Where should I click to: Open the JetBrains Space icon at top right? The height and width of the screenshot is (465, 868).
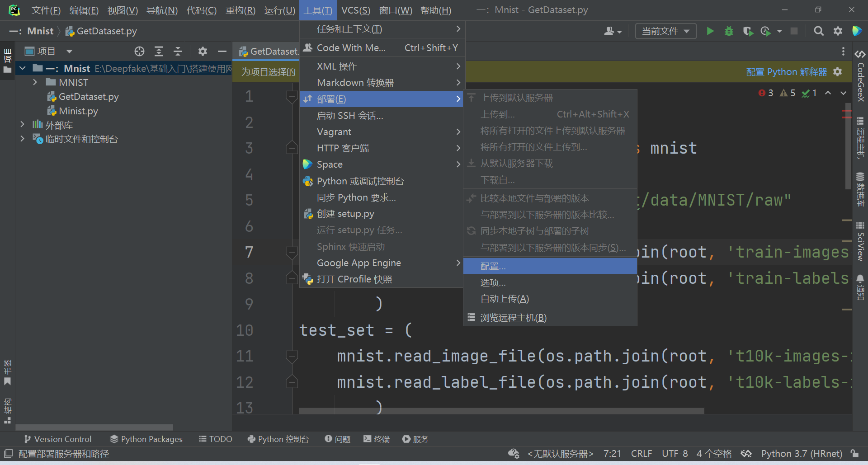click(x=857, y=31)
